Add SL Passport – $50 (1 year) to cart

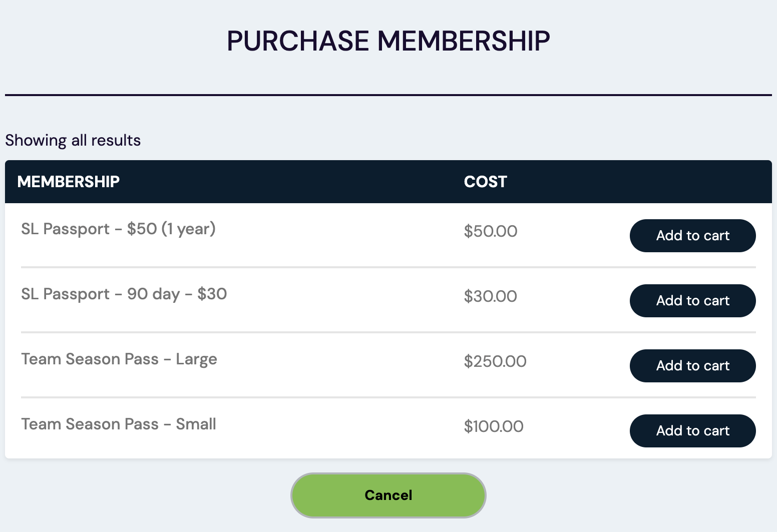click(x=692, y=235)
